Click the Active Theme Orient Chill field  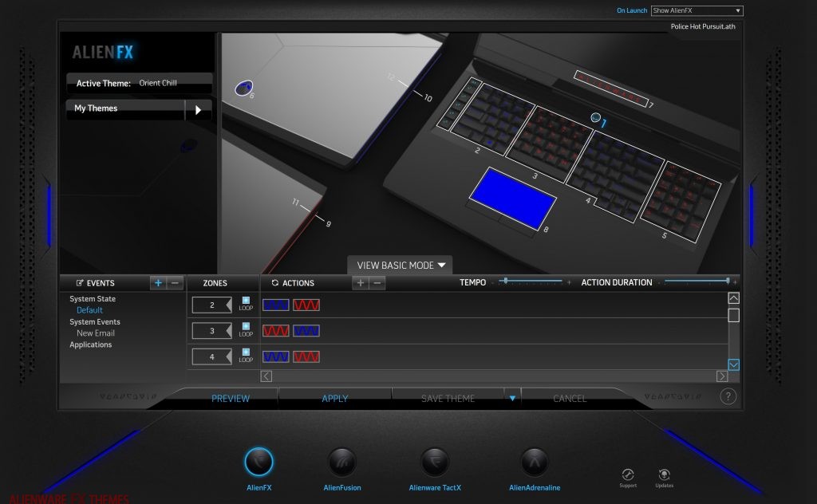click(x=139, y=83)
